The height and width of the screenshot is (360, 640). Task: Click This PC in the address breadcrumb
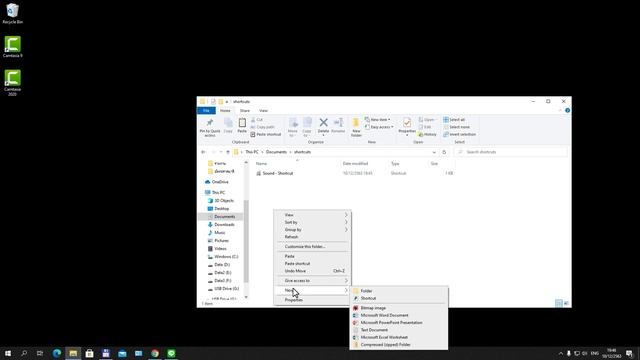pyautogui.click(x=252, y=152)
